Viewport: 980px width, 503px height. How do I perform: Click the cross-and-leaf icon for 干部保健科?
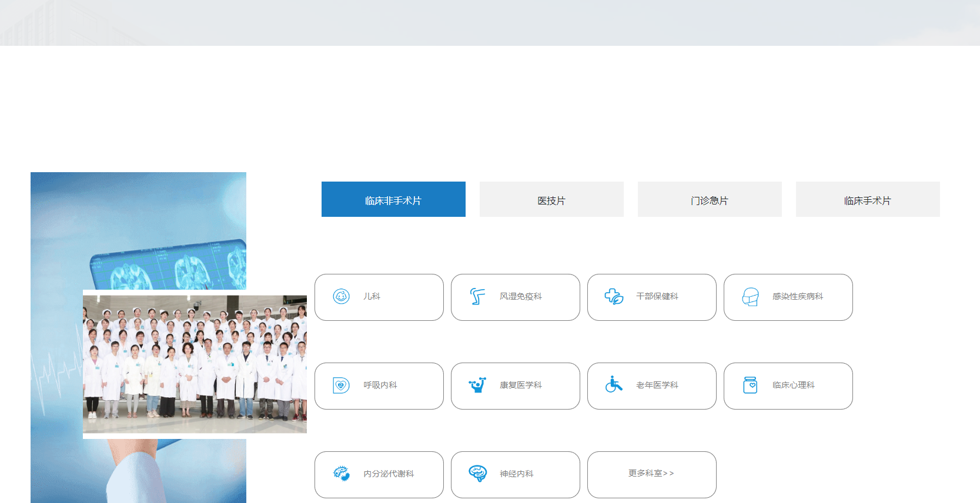[x=614, y=296]
